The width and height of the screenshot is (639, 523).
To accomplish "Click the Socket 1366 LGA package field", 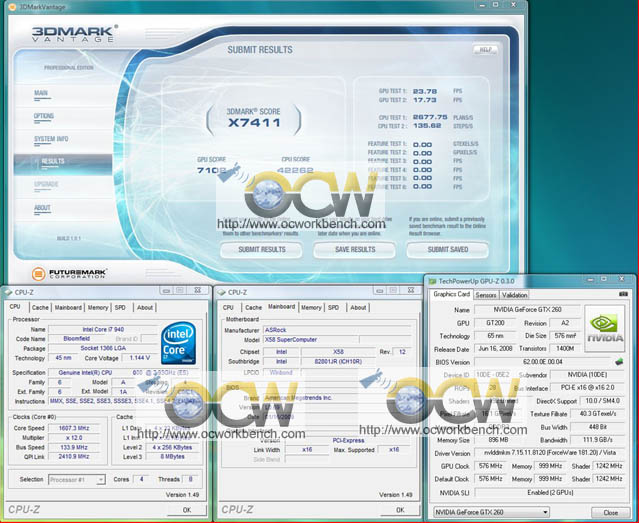I will pos(103,348).
